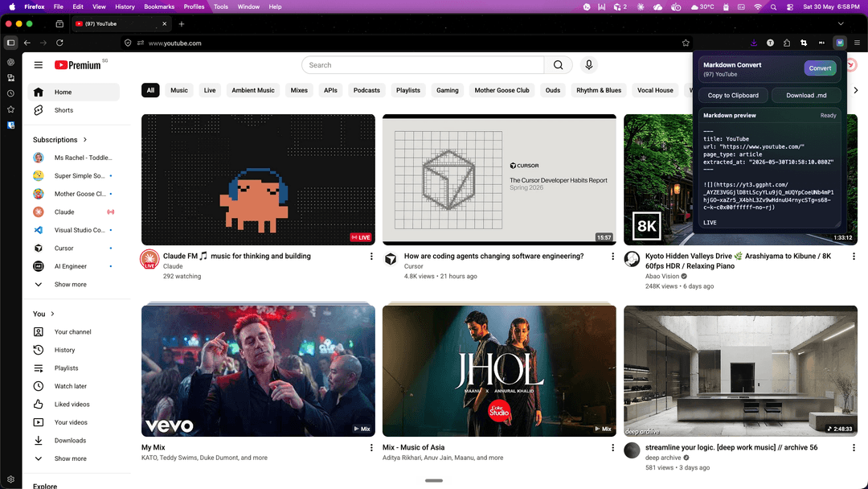Open Visual Studio Code subscription
Image resolution: width=868 pixels, height=489 pixels.
point(74,230)
